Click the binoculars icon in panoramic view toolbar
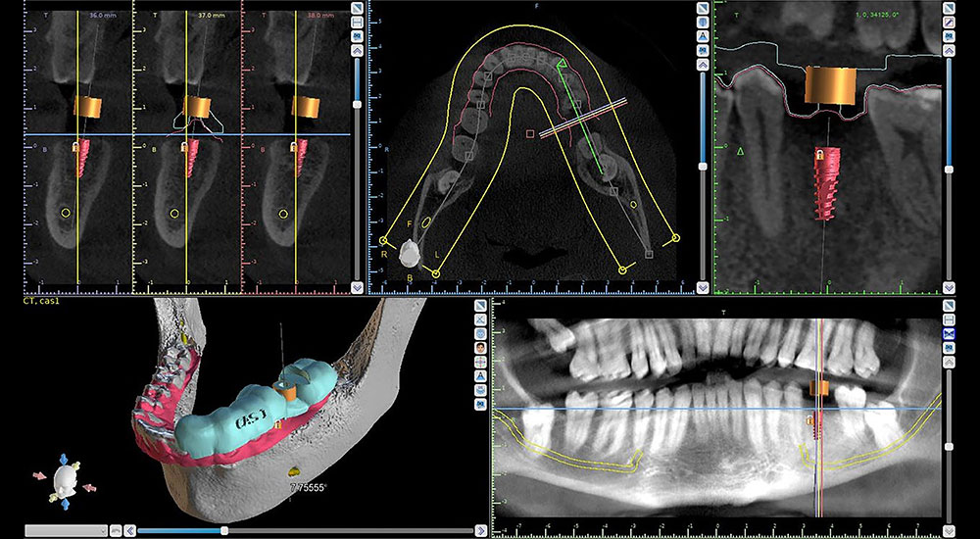The width and height of the screenshot is (980, 539). point(949,348)
